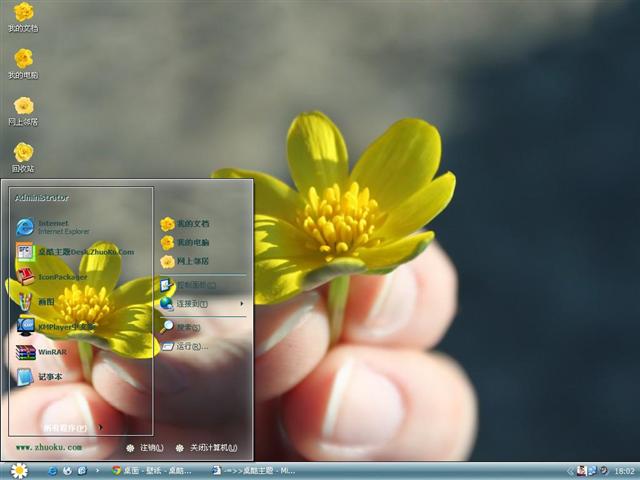
Task: Open 我的文档 in Start menu
Action: pyautogui.click(x=184, y=224)
